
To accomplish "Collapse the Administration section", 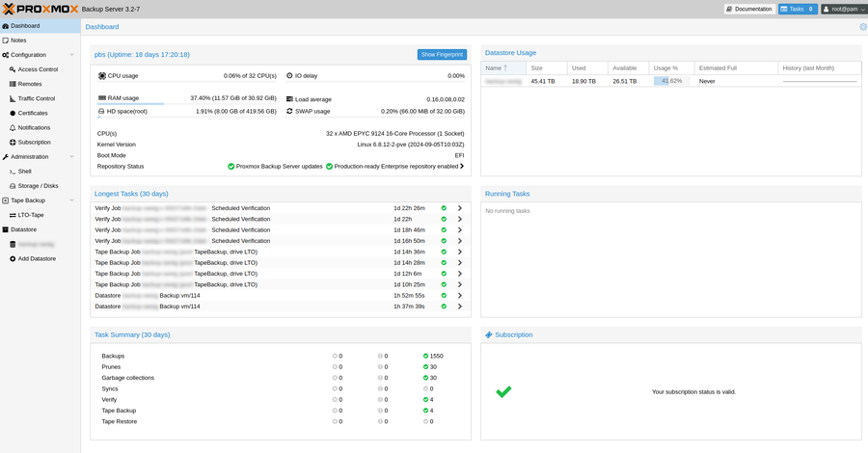I will pos(71,156).
